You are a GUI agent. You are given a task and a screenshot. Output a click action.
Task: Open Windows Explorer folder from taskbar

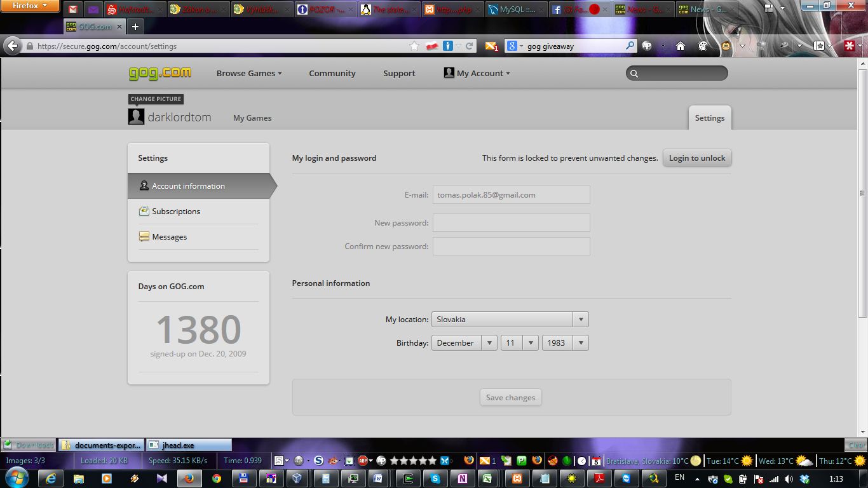[79, 478]
